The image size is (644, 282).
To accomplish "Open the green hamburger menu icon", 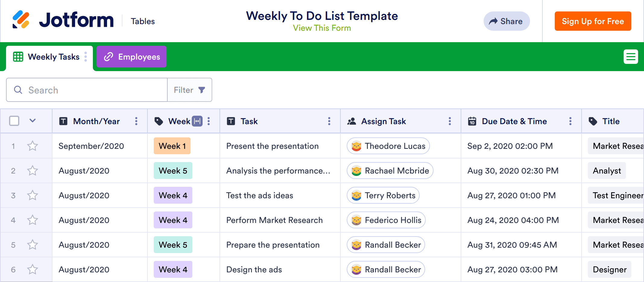I will click(630, 57).
